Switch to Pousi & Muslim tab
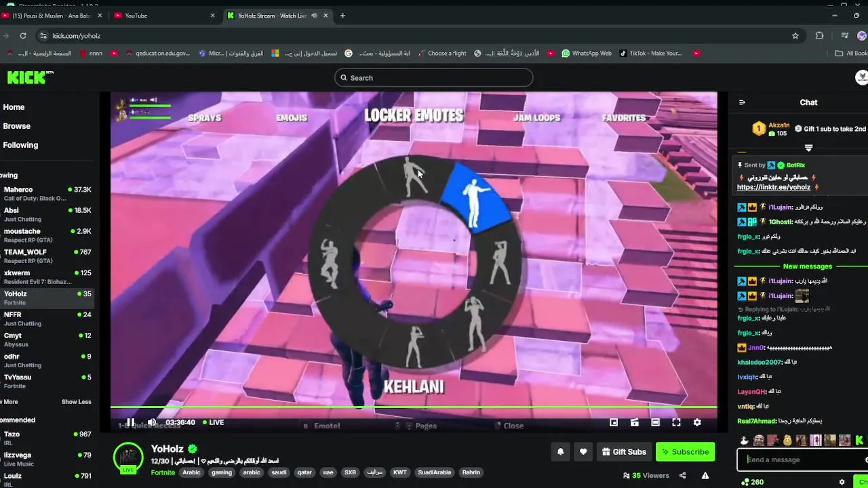 point(53,16)
